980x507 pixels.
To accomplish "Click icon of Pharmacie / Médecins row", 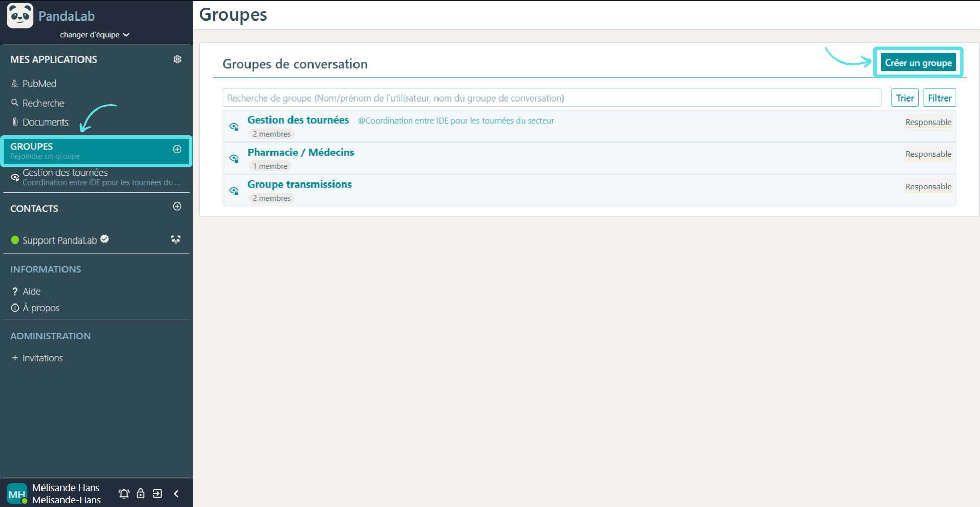I will (234, 158).
